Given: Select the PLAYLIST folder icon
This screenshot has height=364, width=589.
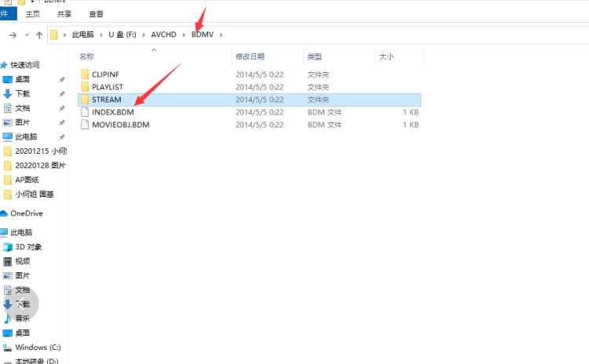Looking at the screenshot, I should point(86,87).
